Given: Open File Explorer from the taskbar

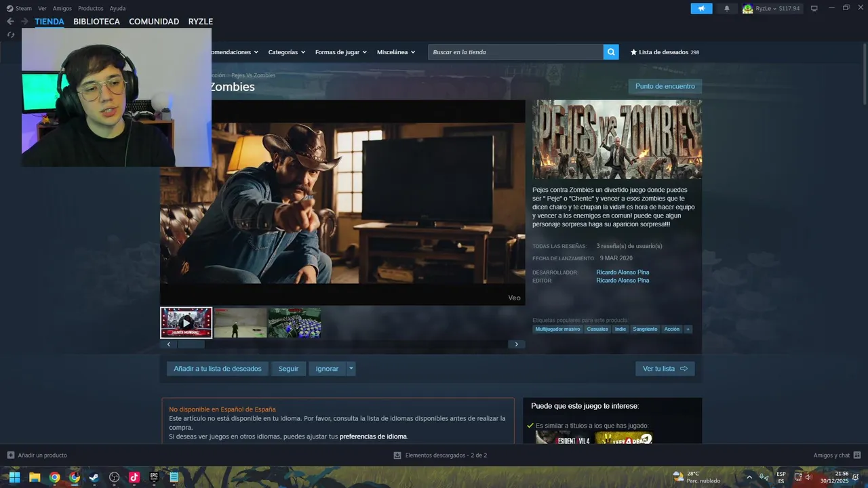Looking at the screenshot, I should coord(35,477).
